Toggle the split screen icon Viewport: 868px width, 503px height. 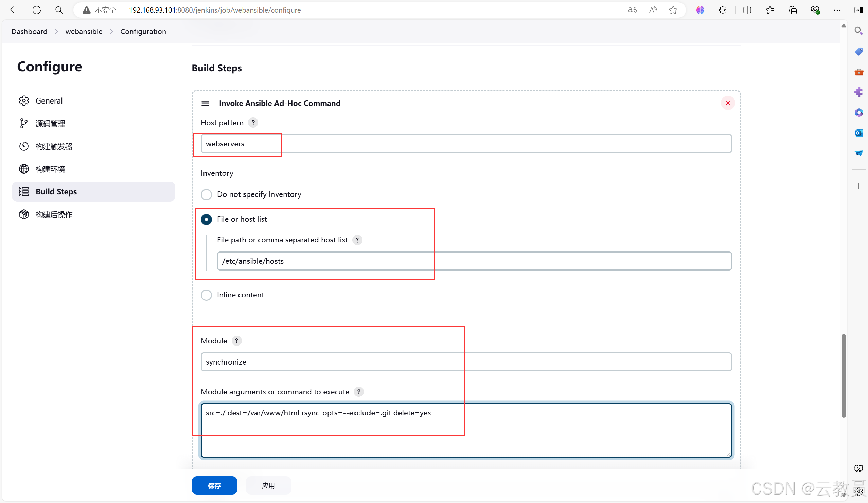coord(747,10)
